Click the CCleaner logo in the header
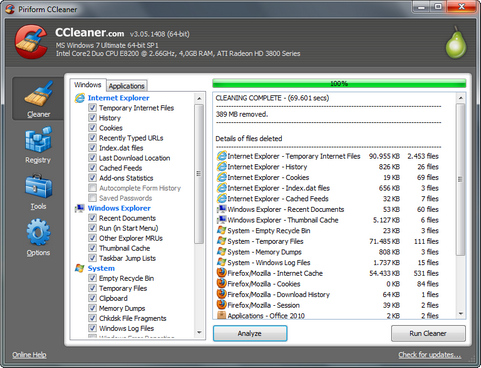 click(31, 42)
